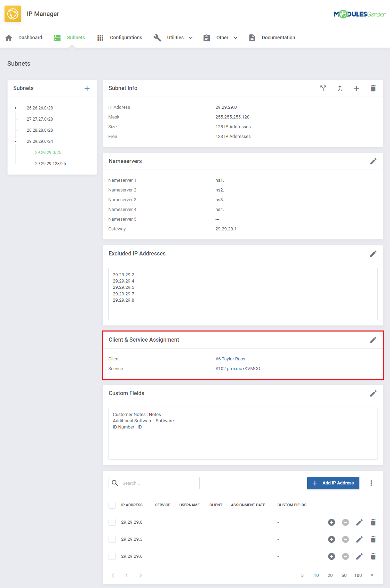This screenshot has width=390, height=588.
Task: Open the Documentation menu item
Action: [x=278, y=38]
